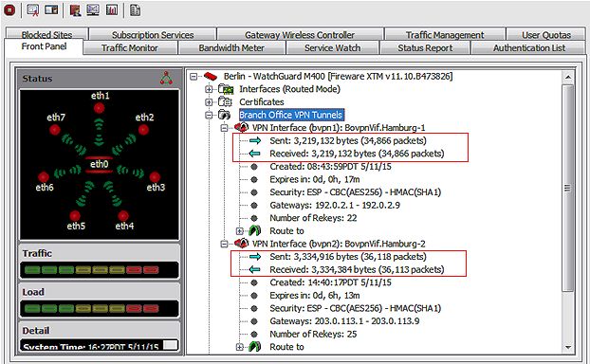Click the System Time detail line
Screen dimensions: 590x364
coord(91,347)
